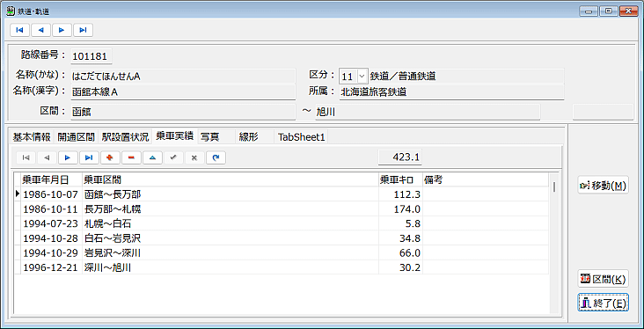The image size is (644, 329).
Task: Click the section cell 深川～旭川
Action: [230, 267]
